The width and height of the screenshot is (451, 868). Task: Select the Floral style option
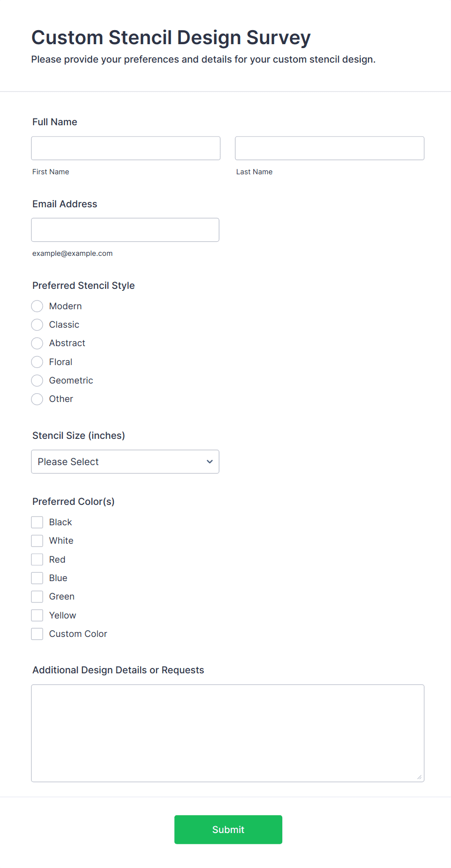tap(37, 362)
